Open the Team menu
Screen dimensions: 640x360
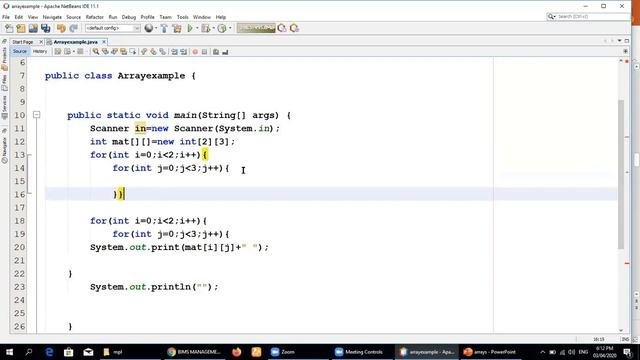coord(165,17)
